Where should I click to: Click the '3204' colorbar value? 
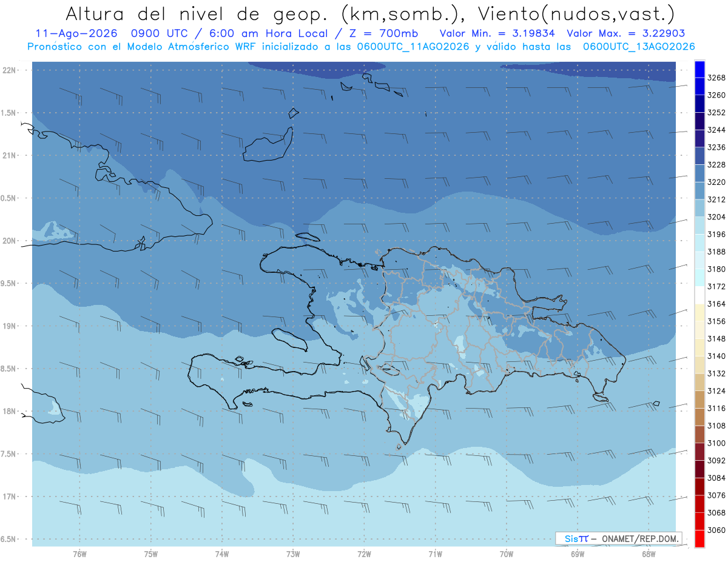(x=716, y=217)
